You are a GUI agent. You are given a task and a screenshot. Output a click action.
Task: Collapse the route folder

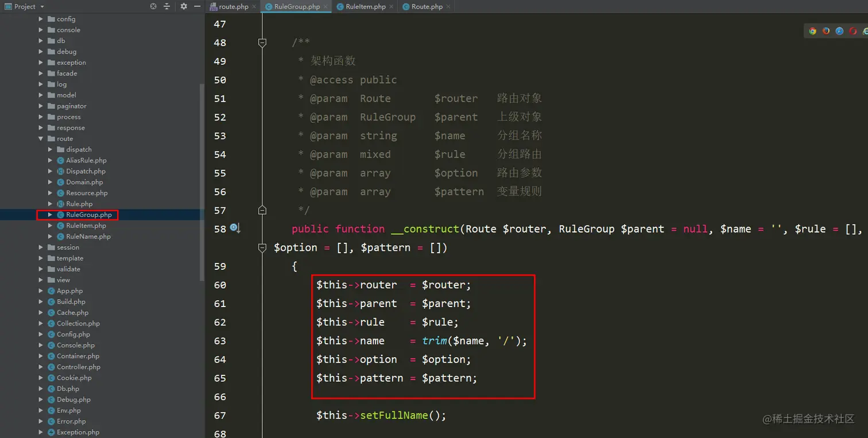point(41,138)
